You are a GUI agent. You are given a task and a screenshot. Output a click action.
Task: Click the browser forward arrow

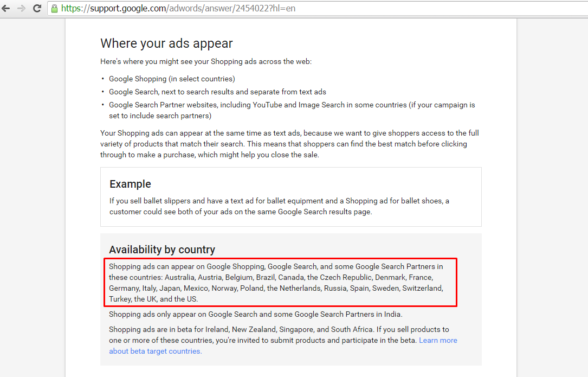[x=21, y=9]
